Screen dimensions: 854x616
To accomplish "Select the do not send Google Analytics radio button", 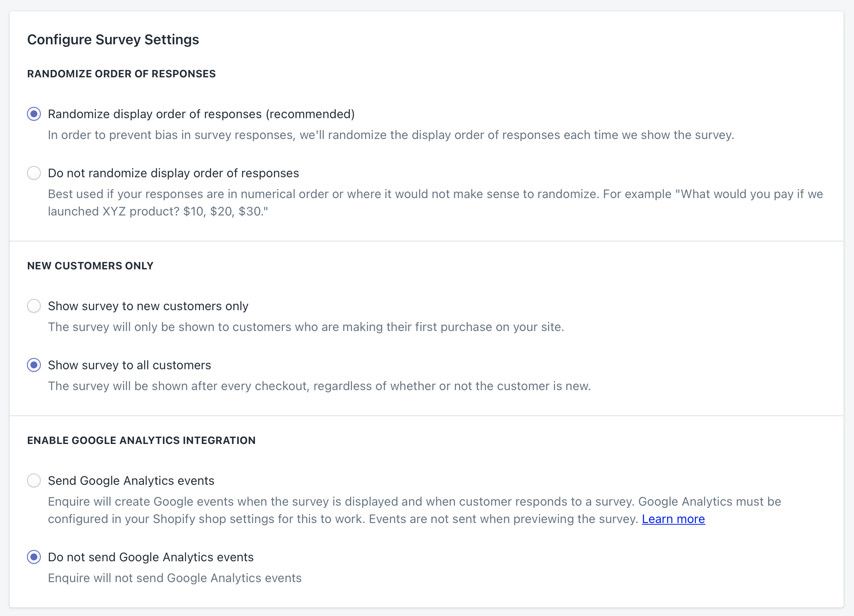I will click(34, 557).
